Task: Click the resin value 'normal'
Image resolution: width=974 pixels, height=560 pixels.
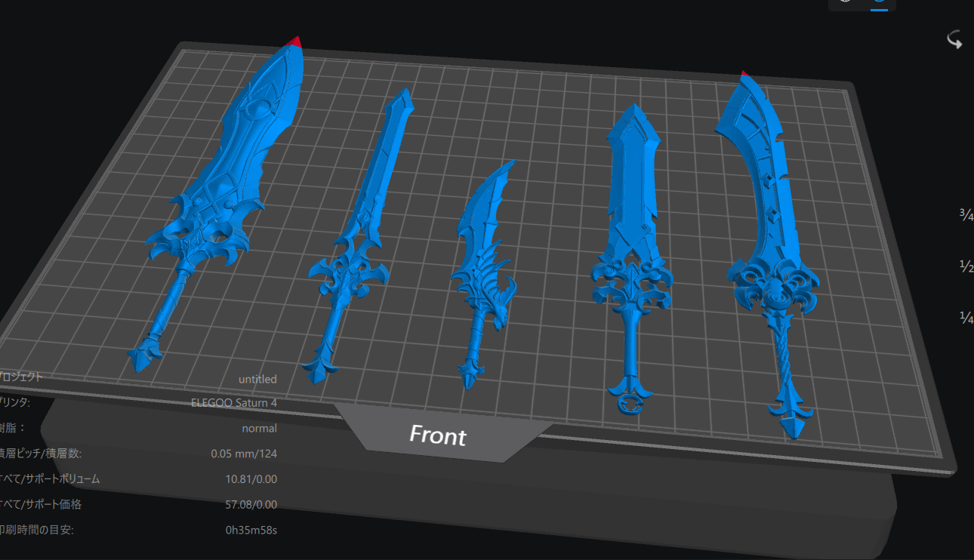Action: coord(259,429)
